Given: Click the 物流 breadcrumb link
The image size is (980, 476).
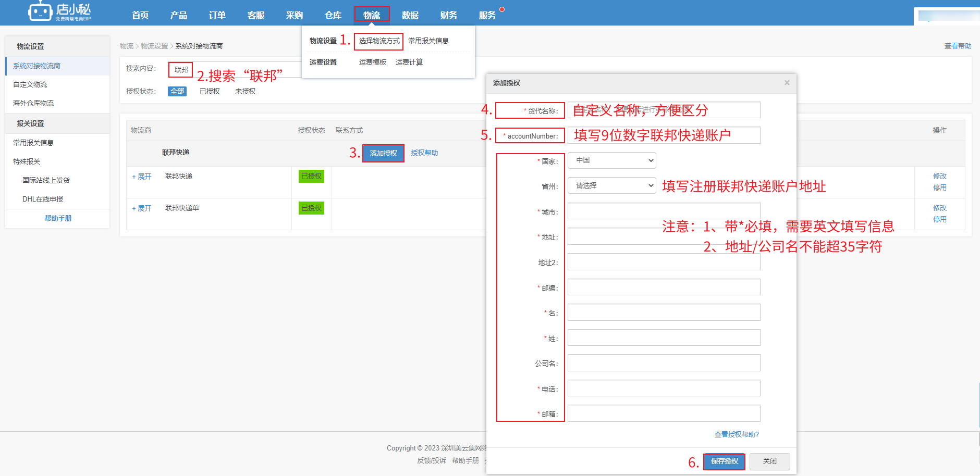Looking at the screenshot, I should click(127, 46).
